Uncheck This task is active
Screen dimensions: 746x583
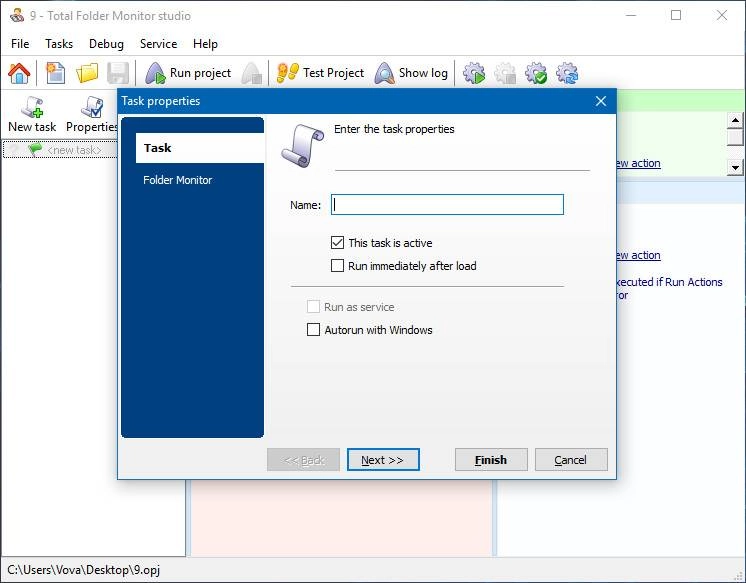[x=337, y=243]
